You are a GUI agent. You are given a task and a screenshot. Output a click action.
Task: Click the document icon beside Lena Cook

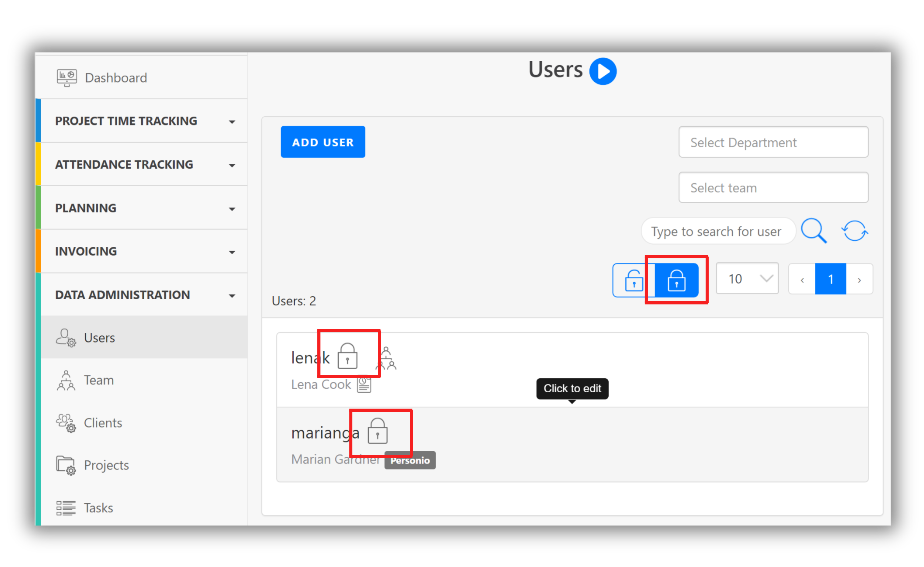364,384
